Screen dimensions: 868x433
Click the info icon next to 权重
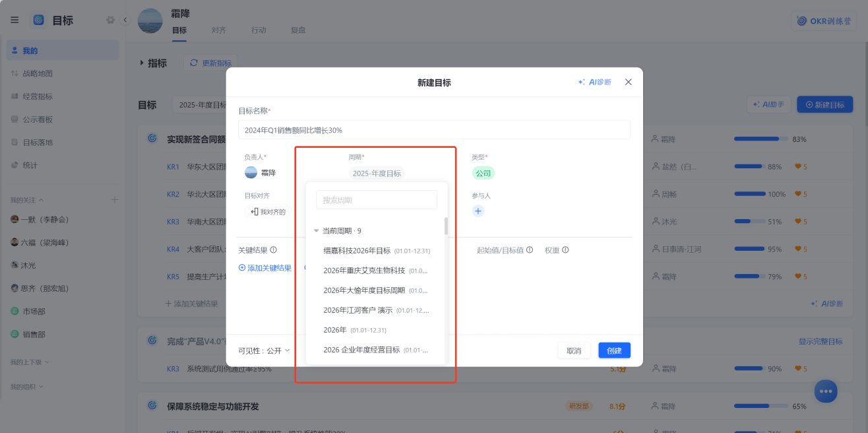tap(565, 250)
